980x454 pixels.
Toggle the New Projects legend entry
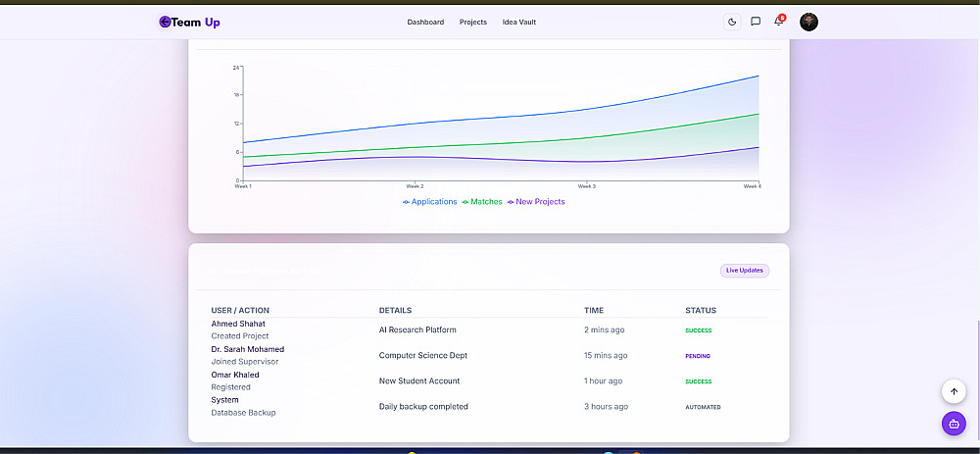[x=536, y=202]
